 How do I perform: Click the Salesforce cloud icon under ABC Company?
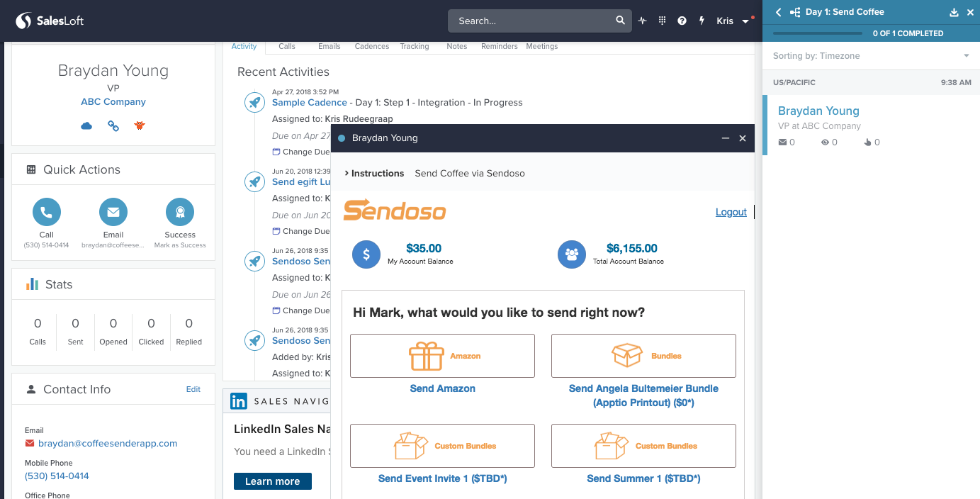pyautogui.click(x=86, y=125)
